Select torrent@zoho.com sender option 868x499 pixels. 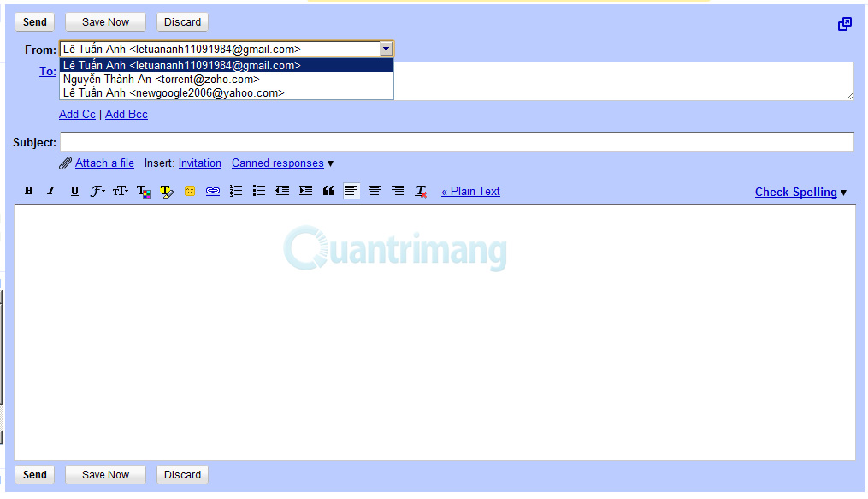pos(227,80)
